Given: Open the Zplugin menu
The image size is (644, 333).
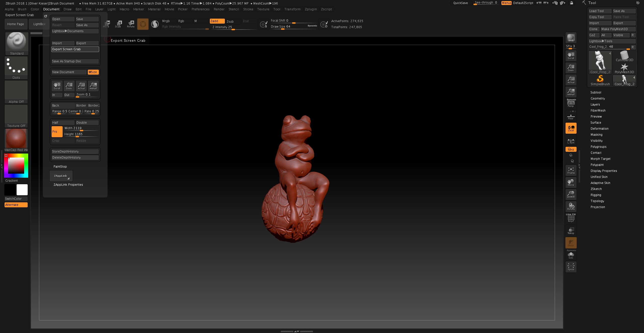Looking at the screenshot, I should [x=311, y=9].
